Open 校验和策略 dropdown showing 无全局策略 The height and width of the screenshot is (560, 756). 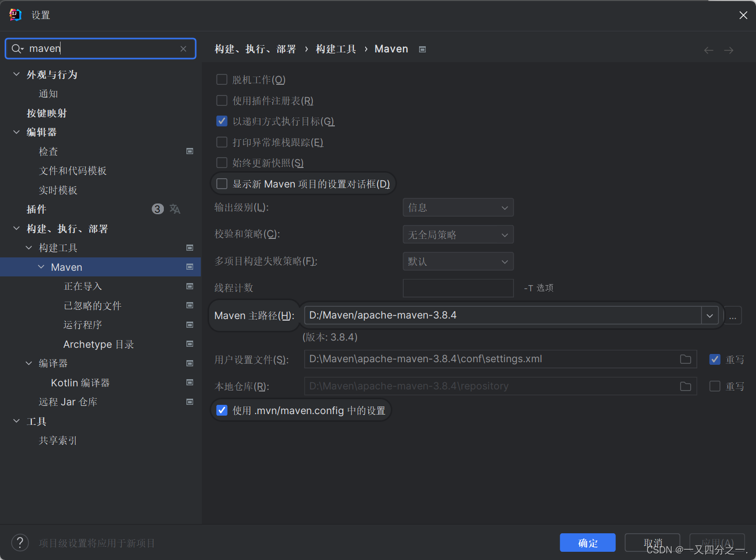[x=458, y=234]
